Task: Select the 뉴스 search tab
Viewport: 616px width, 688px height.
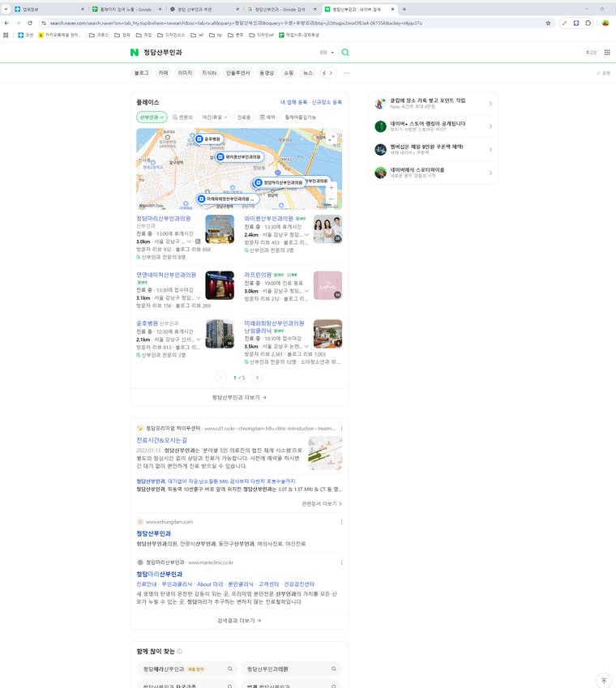Action: pyautogui.click(x=309, y=73)
